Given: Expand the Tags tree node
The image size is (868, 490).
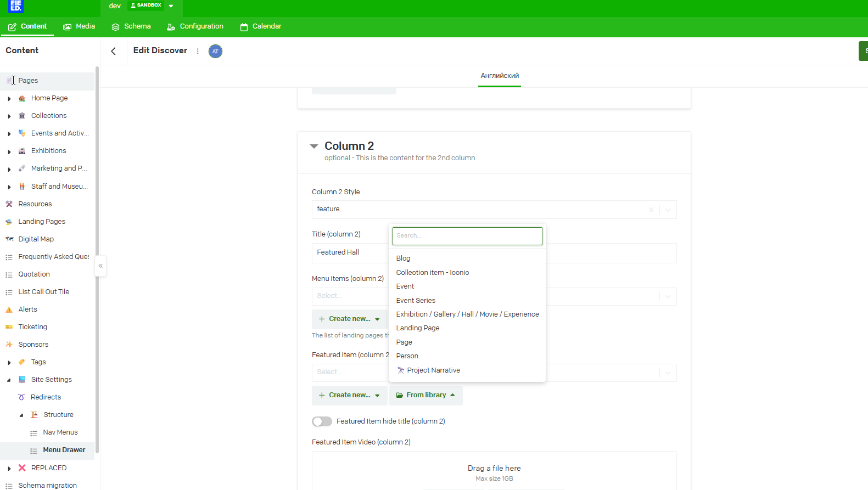Looking at the screenshot, I should (x=9, y=363).
